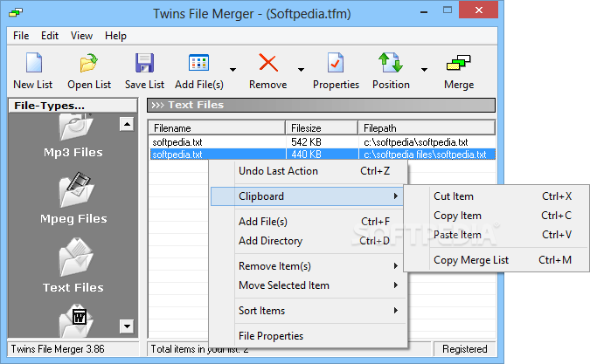
Task: Open the Edit menu
Action: [50, 36]
